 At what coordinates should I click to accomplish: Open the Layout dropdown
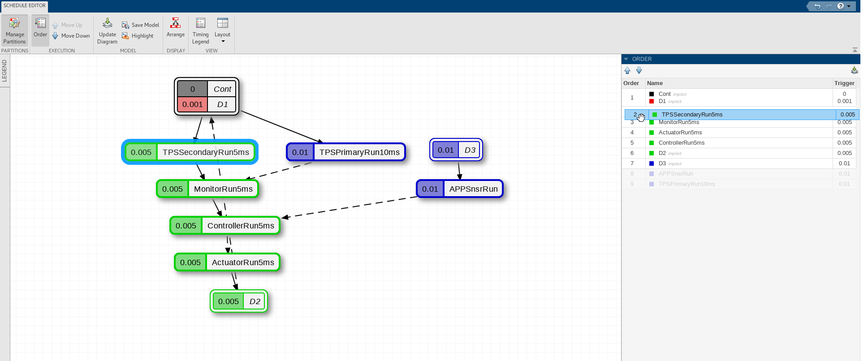[x=222, y=31]
